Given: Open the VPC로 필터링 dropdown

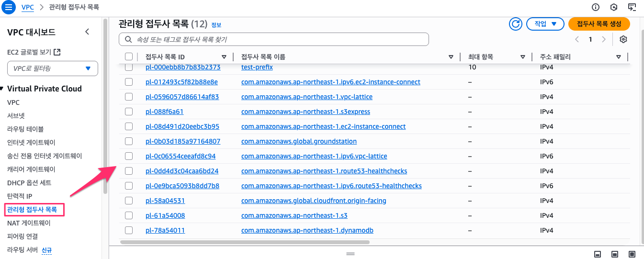Looking at the screenshot, I should (x=53, y=68).
